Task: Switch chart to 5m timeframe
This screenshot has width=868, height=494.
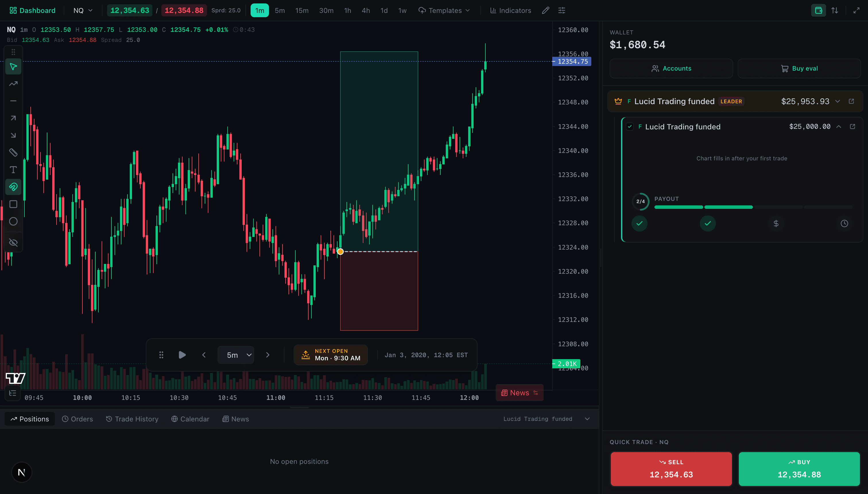Action: pos(280,11)
